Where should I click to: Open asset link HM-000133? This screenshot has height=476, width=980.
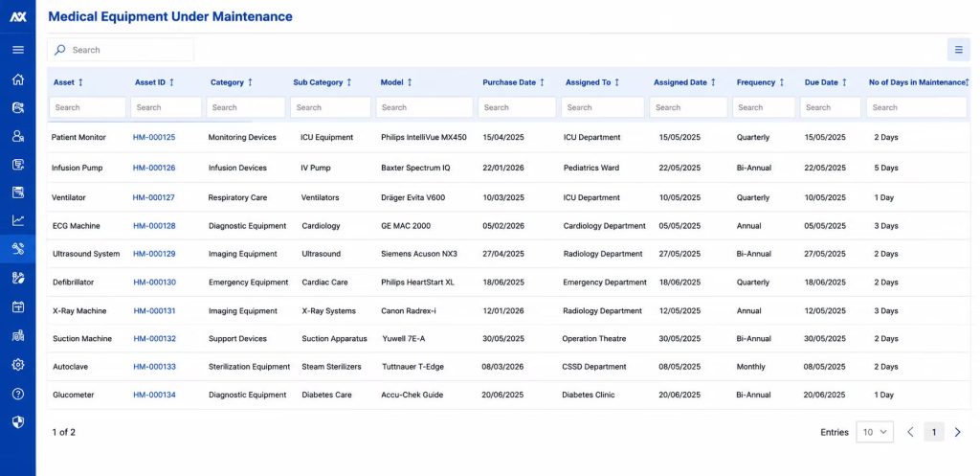pos(154,367)
